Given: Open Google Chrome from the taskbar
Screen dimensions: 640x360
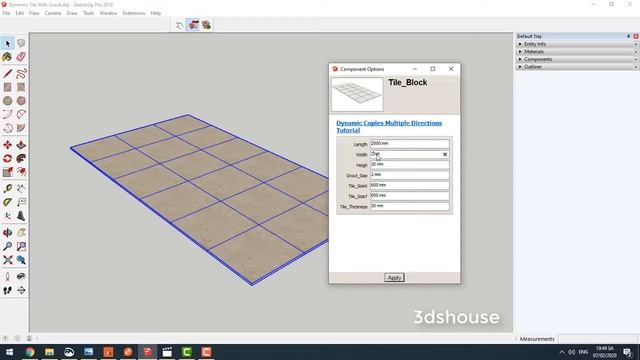Looking at the screenshot, I should point(30,352).
